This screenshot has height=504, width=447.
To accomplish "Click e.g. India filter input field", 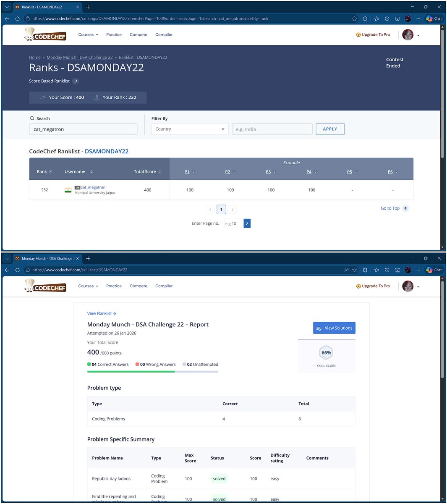I will coord(272,129).
